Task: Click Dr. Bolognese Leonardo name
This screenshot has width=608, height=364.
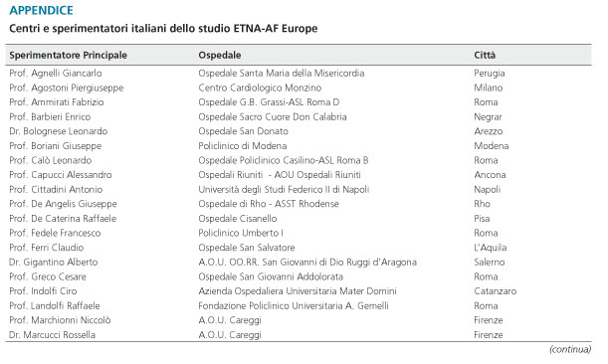Action: tap(58, 131)
